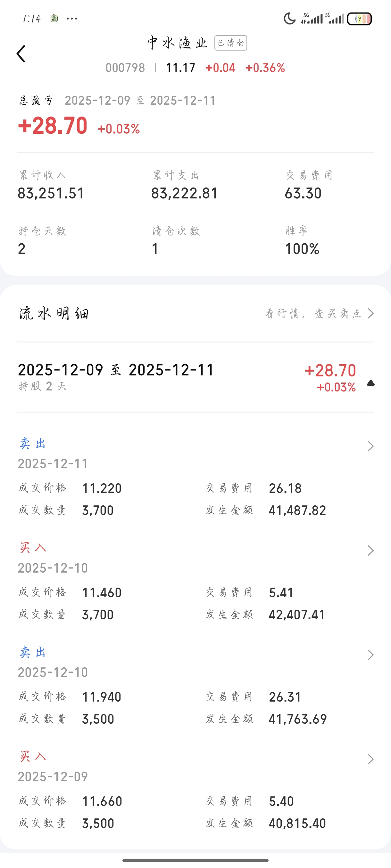Tap the 流水明细 section header
Screen dimensions: 391x868
coord(54,314)
